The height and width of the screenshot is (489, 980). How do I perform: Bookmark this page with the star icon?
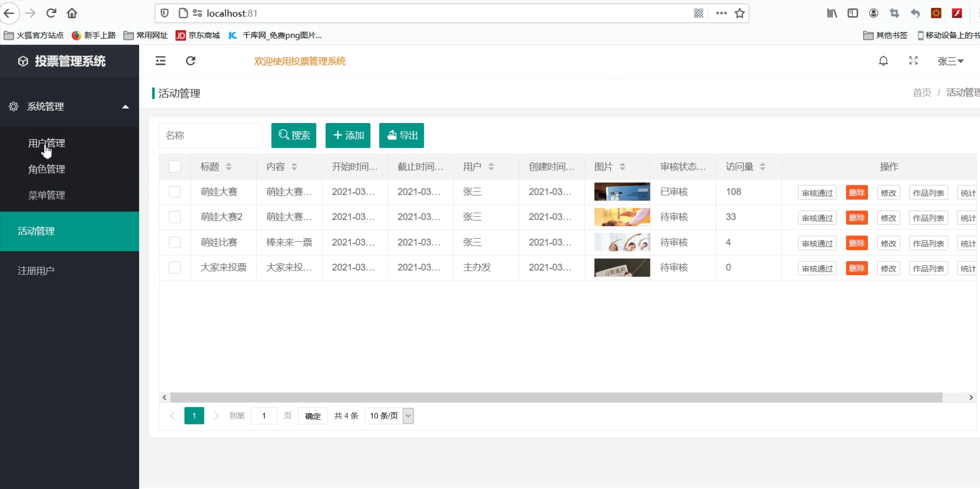(x=740, y=13)
